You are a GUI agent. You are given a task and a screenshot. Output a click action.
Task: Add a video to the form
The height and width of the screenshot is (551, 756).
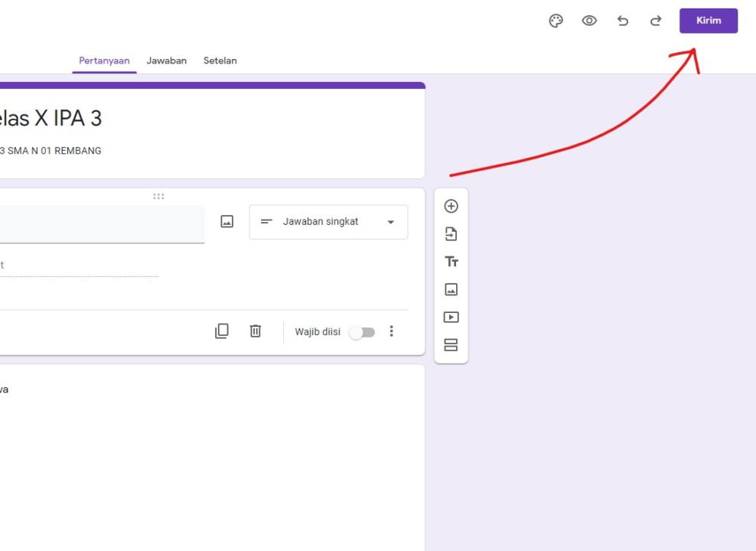(x=451, y=317)
